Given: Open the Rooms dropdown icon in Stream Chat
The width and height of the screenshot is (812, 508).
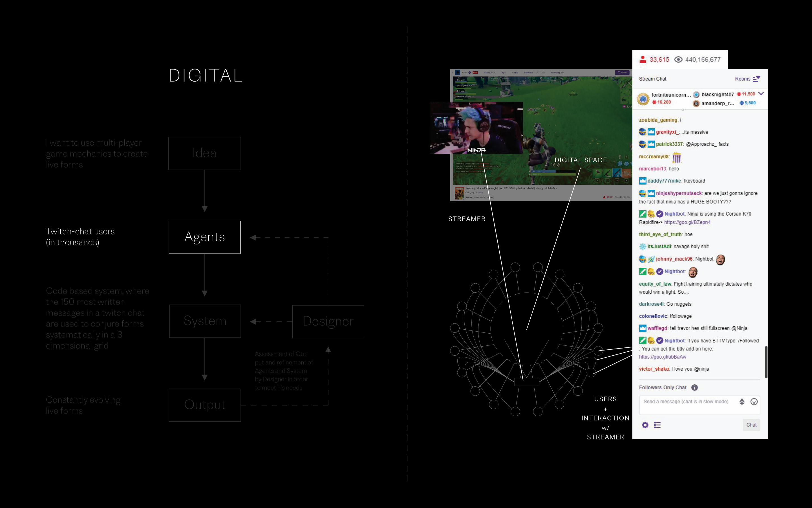Looking at the screenshot, I should (x=756, y=79).
